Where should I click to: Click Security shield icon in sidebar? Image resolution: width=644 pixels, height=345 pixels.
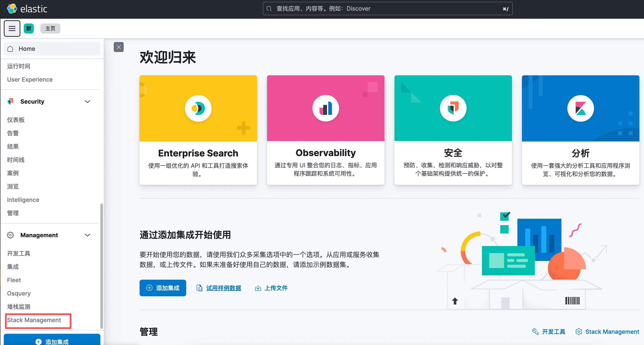click(10, 101)
